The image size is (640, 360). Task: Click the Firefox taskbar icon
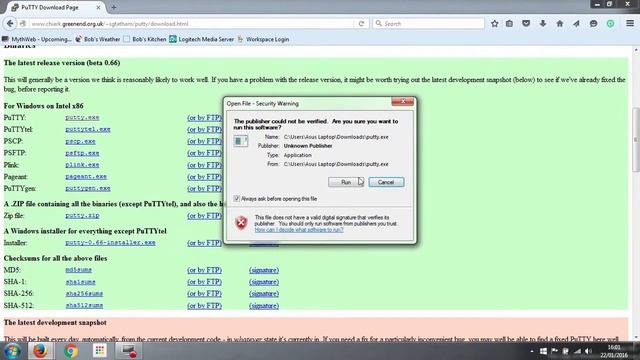pyautogui.click(x=40, y=351)
